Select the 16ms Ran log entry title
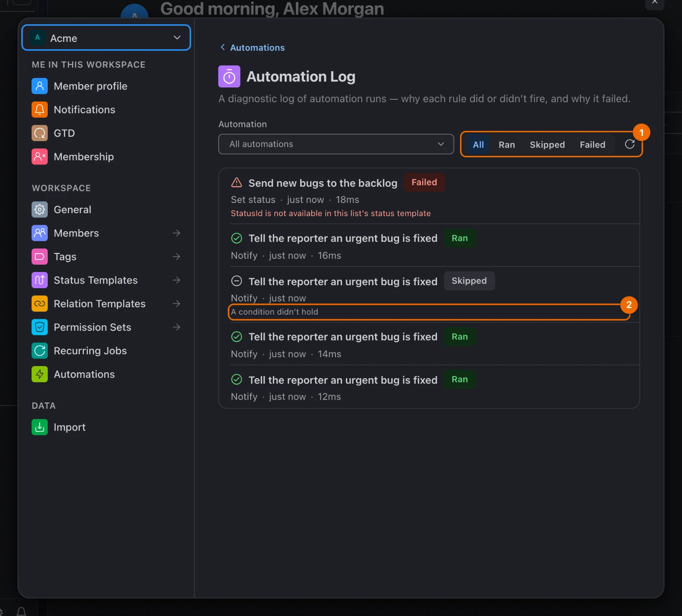This screenshot has width=682, height=616. pyautogui.click(x=343, y=238)
